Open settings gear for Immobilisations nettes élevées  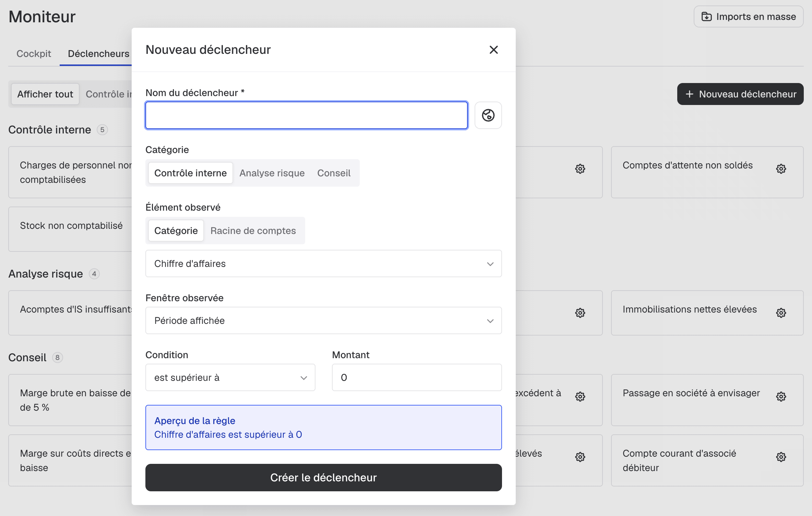(781, 313)
